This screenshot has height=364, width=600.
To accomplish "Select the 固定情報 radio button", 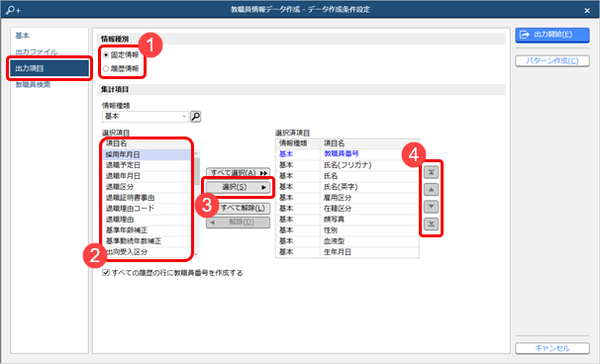I will pos(106,55).
